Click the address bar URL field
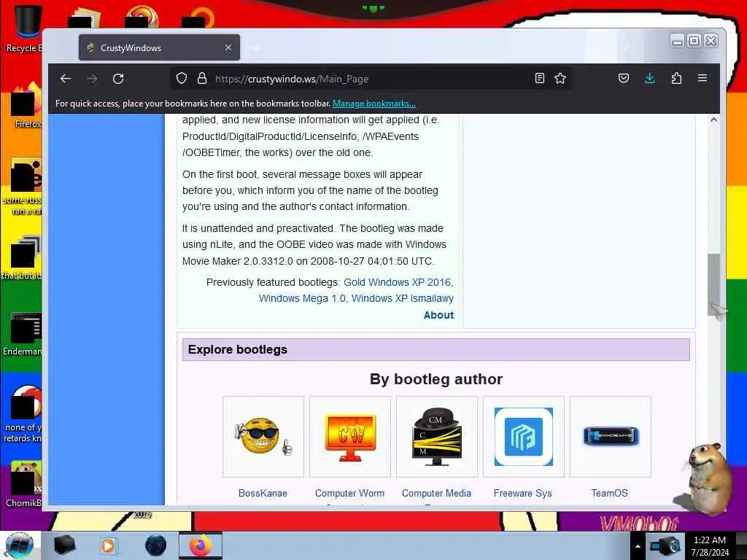This screenshot has width=747, height=560. (x=371, y=79)
